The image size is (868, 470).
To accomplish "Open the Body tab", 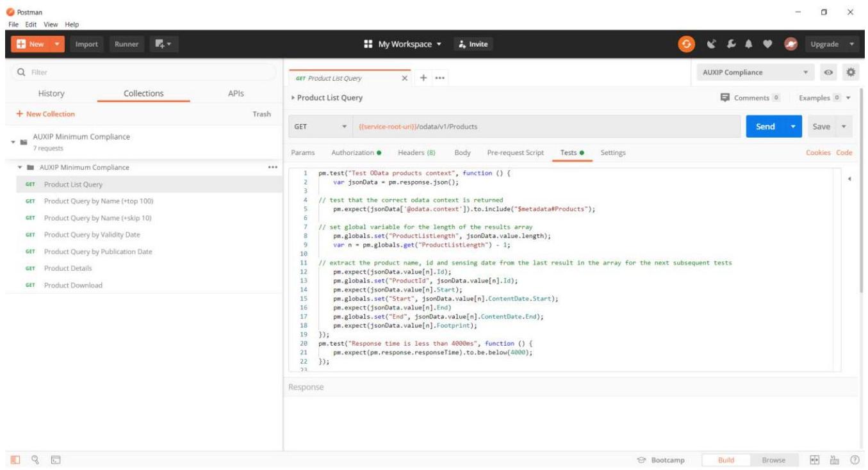I will [x=463, y=152].
